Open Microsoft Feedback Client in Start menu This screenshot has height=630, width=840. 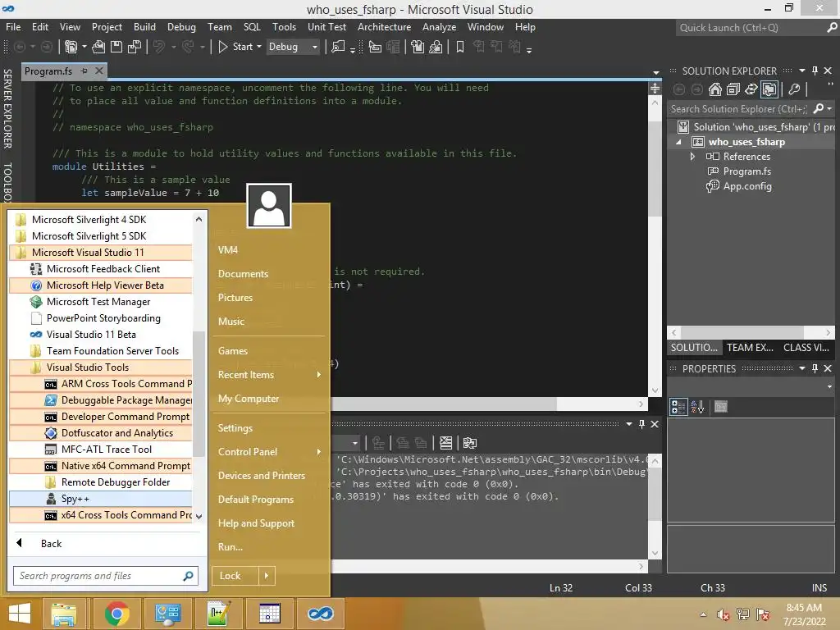tap(101, 269)
